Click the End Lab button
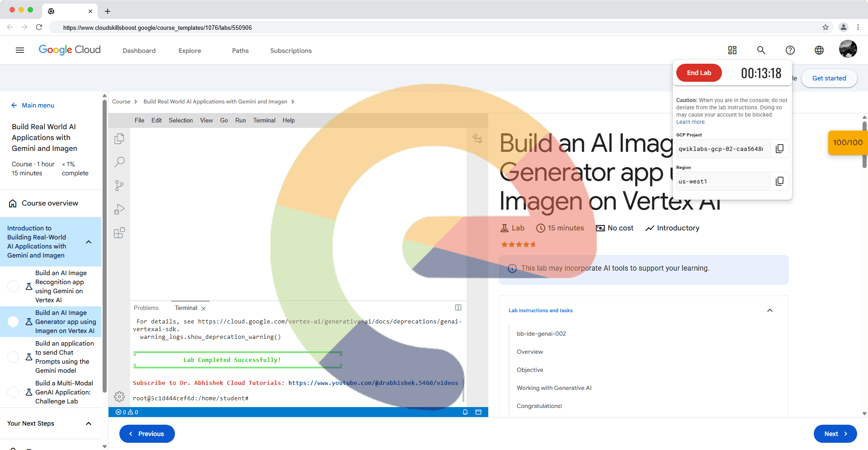This screenshot has width=868, height=450. 699,73
